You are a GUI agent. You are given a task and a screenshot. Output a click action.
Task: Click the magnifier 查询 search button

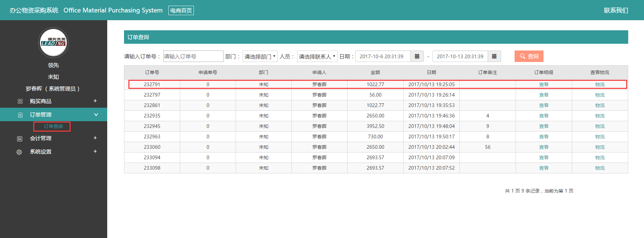529,56
